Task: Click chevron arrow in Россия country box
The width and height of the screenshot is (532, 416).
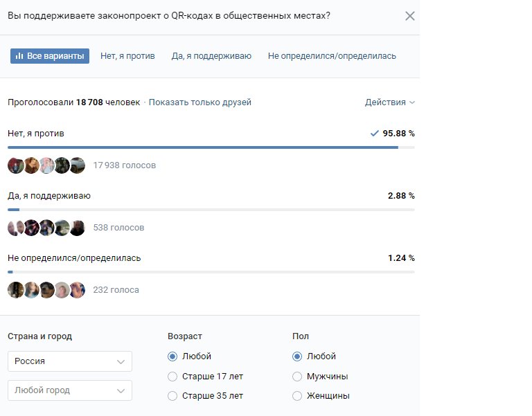Action: (x=121, y=362)
